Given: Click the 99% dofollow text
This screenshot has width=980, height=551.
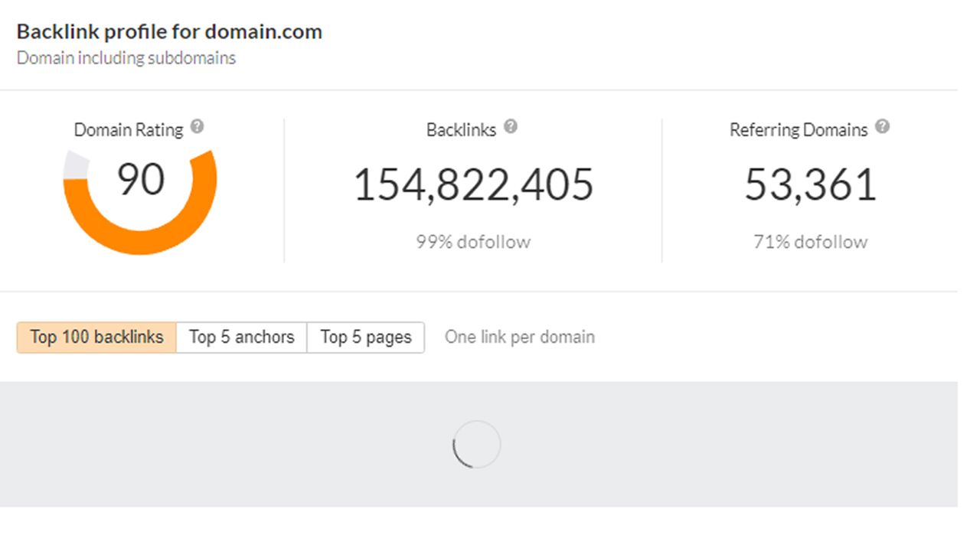Looking at the screenshot, I should point(473,243).
